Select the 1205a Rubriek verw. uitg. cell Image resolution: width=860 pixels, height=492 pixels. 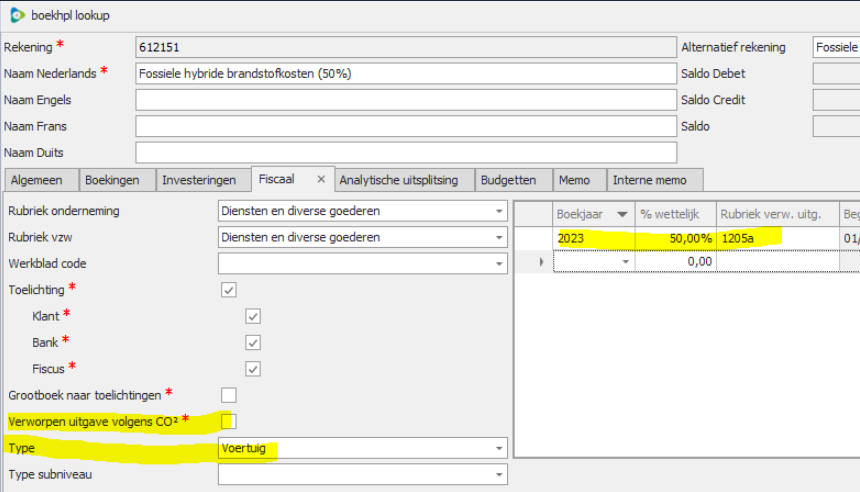(776, 239)
